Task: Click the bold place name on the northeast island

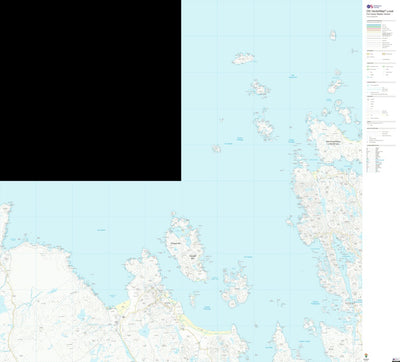Action: [x=334, y=143]
